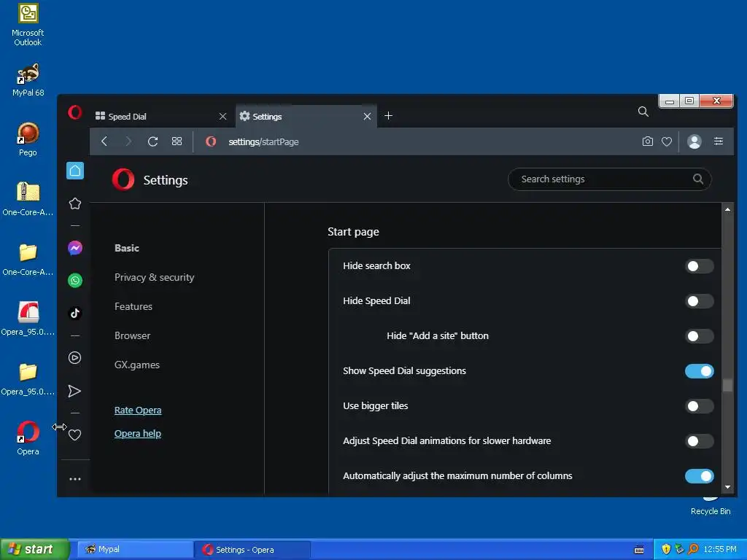Open Browser settings section
Viewport: 747px width, 560px height.
pyautogui.click(x=133, y=335)
